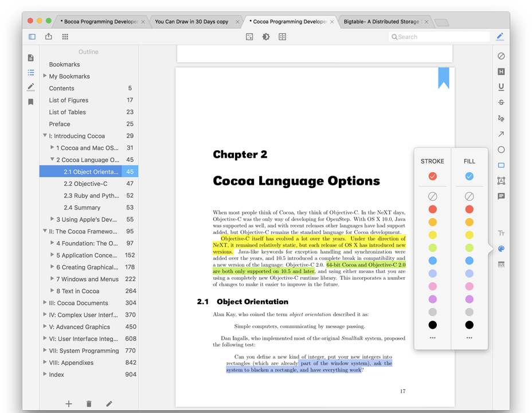Expand the 'III: Cocoa Documents' section
Viewport: 532px width, 413px height.
coord(45,302)
